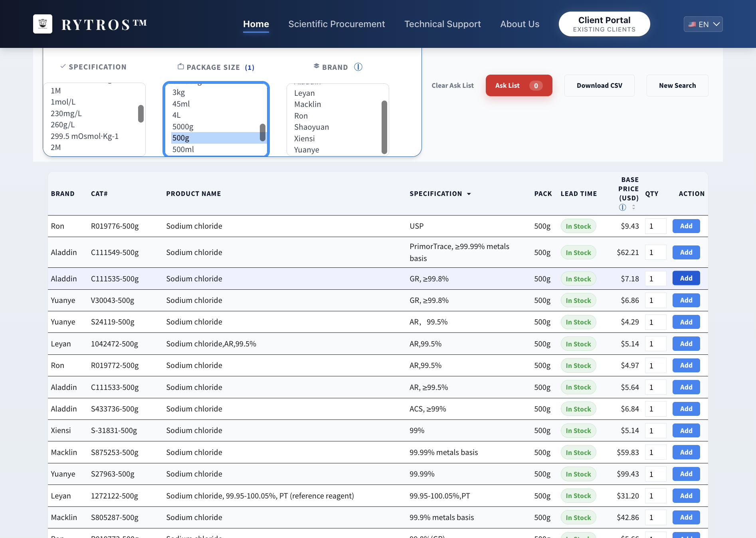This screenshot has width=756, height=538.
Task: Go to the Technical Support page
Action: coord(442,24)
